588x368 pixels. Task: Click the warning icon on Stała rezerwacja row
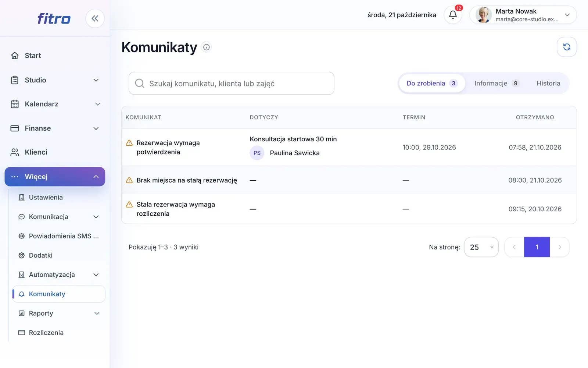(129, 205)
